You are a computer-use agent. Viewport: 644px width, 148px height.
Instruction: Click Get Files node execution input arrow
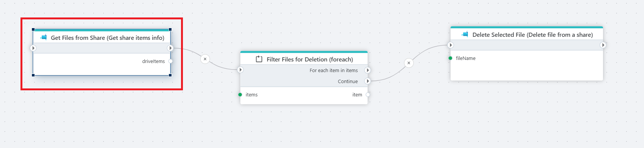33,48
